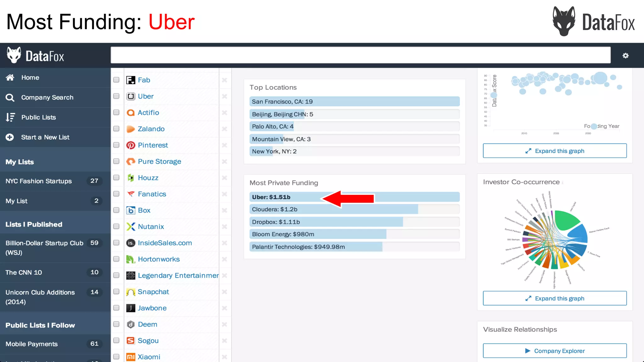Image resolution: width=644 pixels, height=362 pixels.
Task: Check the Jawbone checkbox
Action: tap(116, 308)
